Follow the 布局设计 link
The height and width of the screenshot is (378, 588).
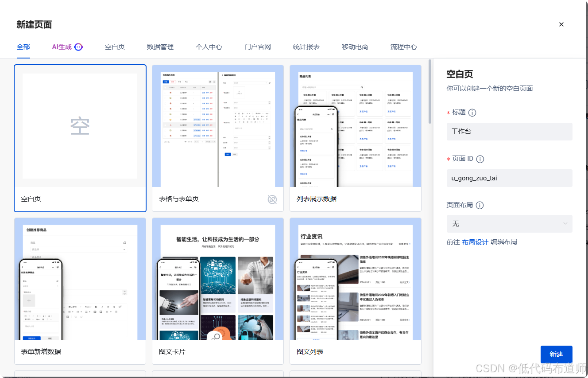[x=475, y=242]
